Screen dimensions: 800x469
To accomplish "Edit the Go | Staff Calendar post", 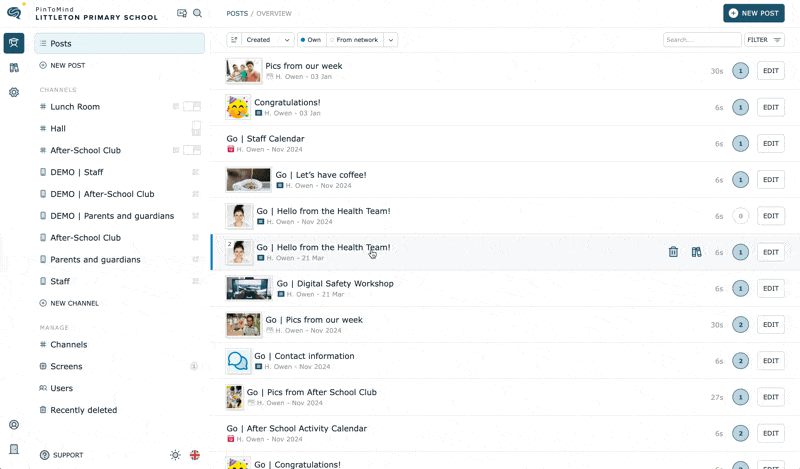I will 770,143.
